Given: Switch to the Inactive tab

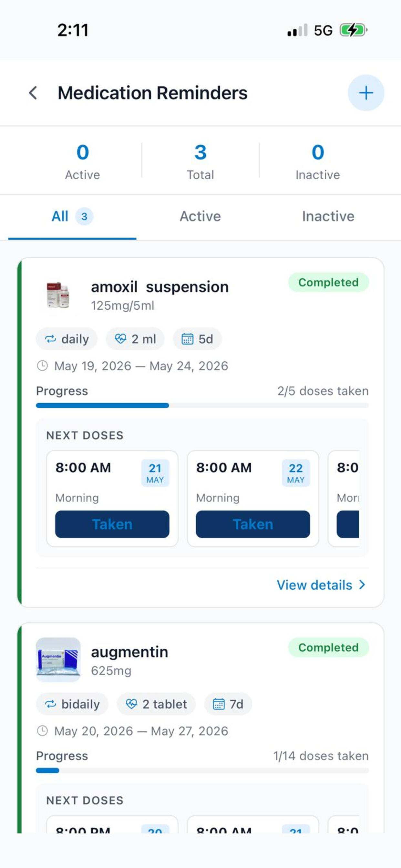Looking at the screenshot, I should click(x=328, y=216).
